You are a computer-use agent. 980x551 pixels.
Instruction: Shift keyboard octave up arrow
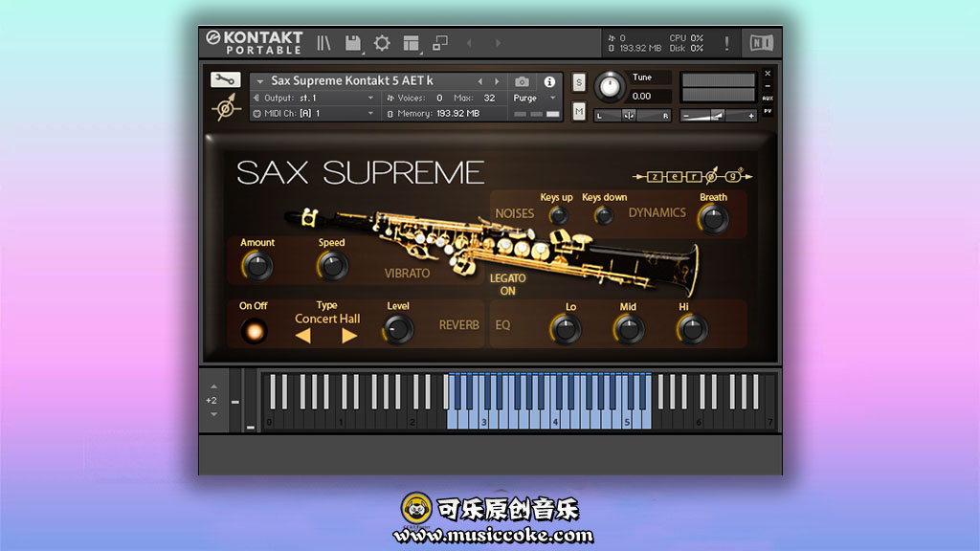pyautogui.click(x=213, y=387)
